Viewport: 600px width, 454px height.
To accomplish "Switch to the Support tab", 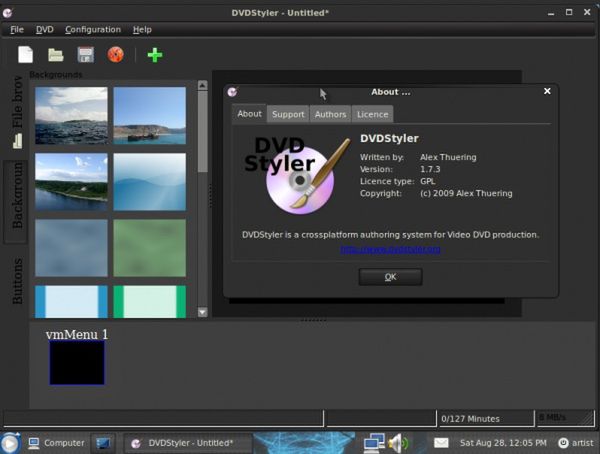I will pyautogui.click(x=288, y=114).
